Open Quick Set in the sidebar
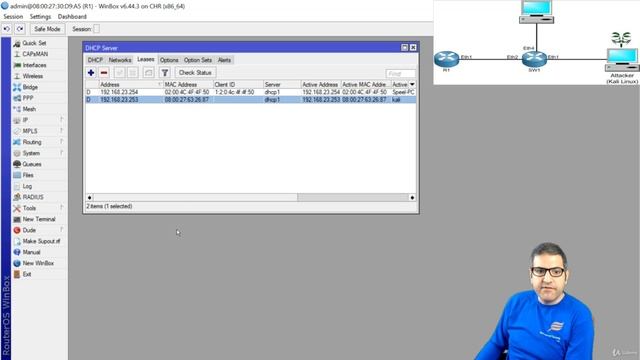The width and height of the screenshot is (640, 360). [x=34, y=43]
